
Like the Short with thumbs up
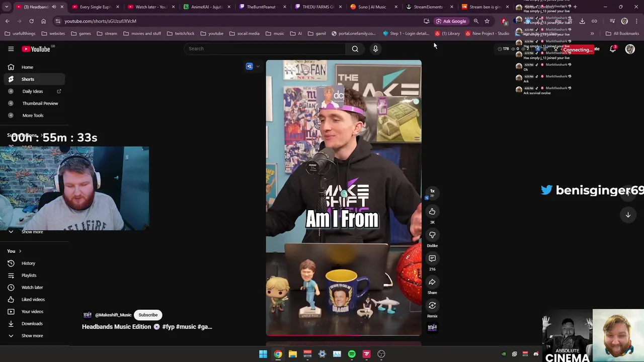click(432, 212)
